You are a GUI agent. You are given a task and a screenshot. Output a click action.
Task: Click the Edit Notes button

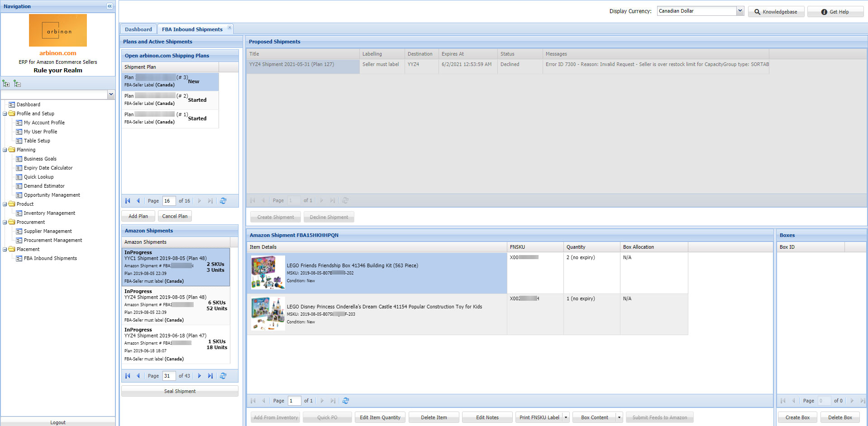click(487, 417)
